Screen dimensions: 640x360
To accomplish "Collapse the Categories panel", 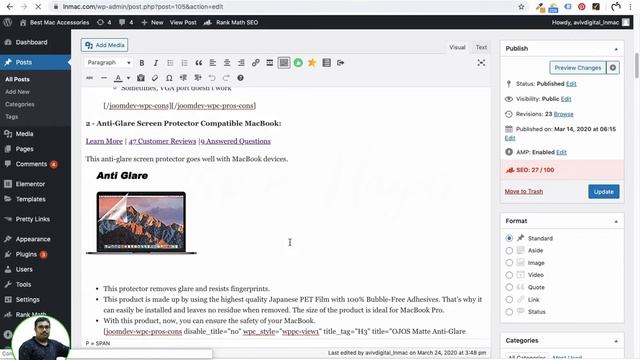I will 616,341.
